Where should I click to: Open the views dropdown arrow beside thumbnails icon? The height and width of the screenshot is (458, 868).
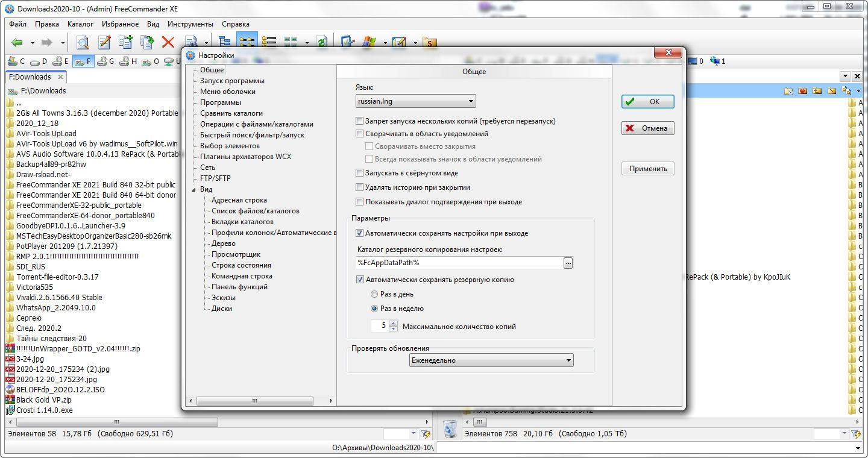pos(307,43)
